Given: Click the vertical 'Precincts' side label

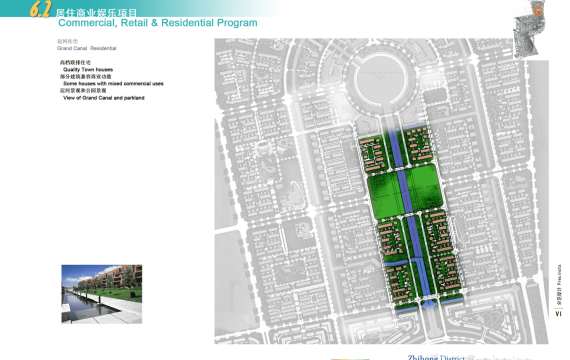Looking at the screenshot, I should pos(559,275).
